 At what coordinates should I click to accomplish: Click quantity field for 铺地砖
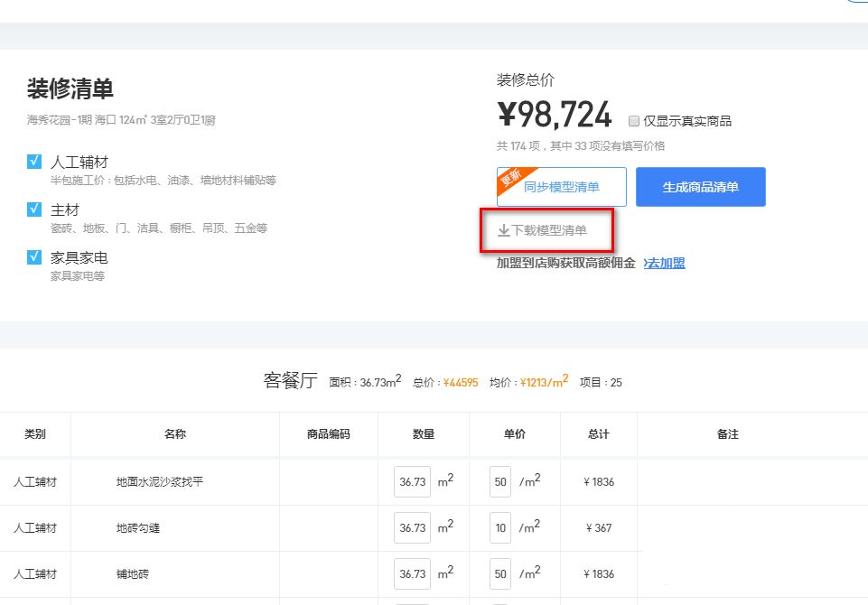(413, 573)
